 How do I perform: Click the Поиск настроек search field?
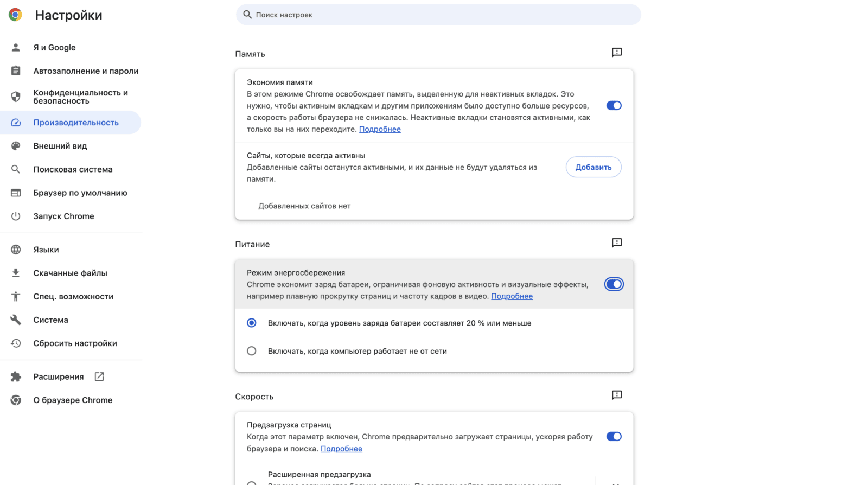438,15
